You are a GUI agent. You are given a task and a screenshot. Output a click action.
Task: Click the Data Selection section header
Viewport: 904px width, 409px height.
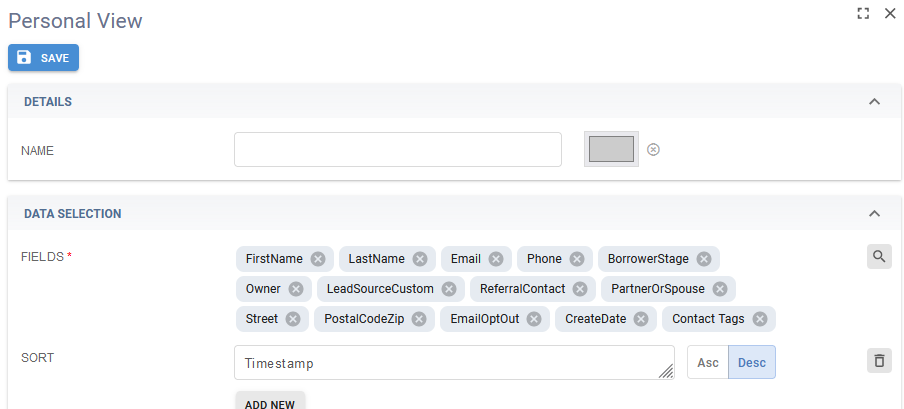tap(73, 214)
